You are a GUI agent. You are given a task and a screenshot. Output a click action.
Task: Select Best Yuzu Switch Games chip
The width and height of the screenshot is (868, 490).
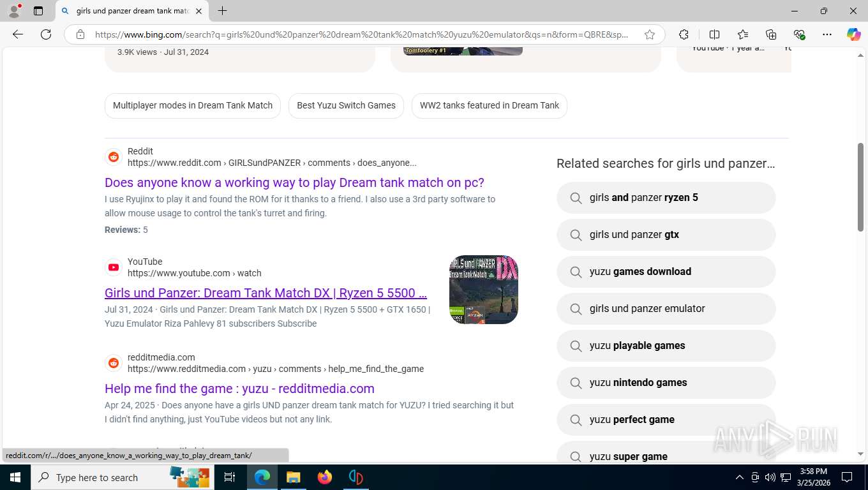(346, 105)
